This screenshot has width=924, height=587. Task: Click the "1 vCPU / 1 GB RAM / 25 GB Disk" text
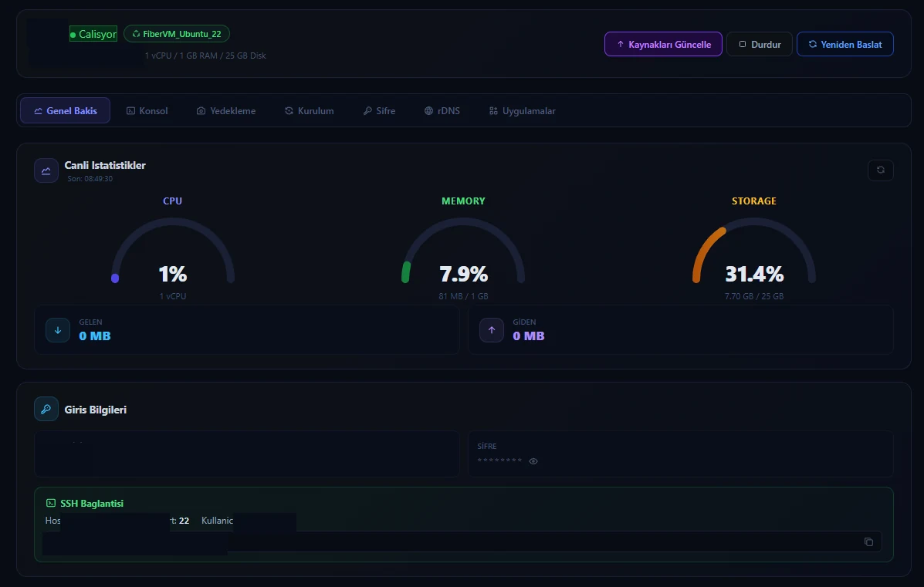pyautogui.click(x=205, y=56)
